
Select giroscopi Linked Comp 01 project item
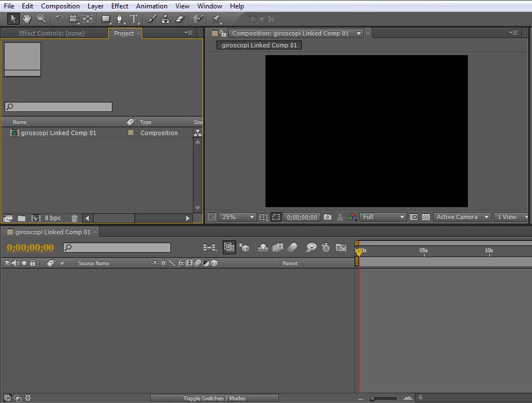click(x=58, y=133)
